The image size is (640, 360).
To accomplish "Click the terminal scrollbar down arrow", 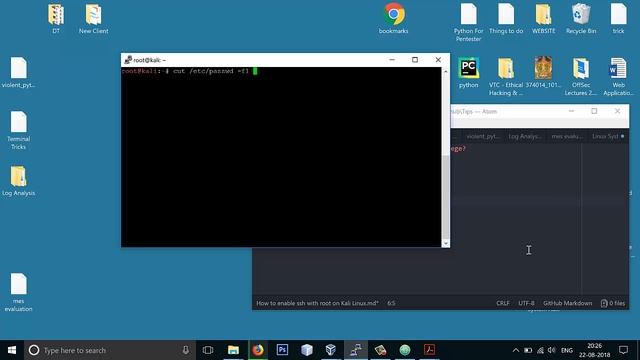I will (446, 243).
